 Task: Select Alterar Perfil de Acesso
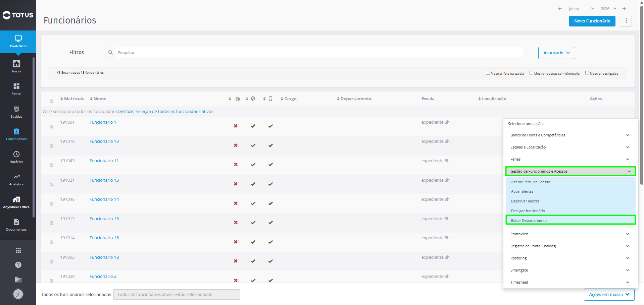[x=570, y=182]
